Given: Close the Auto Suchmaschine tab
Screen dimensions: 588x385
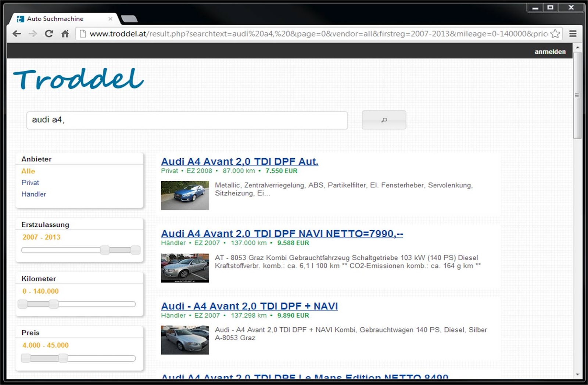Looking at the screenshot, I should pyautogui.click(x=110, y=19).
